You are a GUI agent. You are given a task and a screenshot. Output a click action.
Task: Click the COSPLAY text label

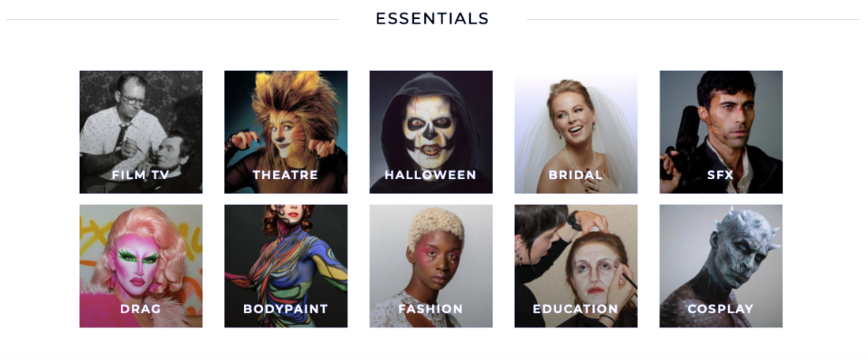click(721, 309)
